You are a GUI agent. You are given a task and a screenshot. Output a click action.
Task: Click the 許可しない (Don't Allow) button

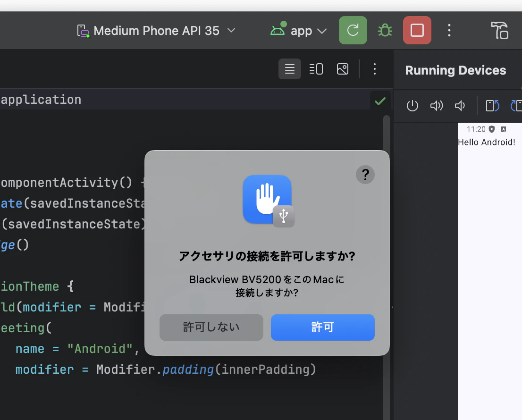[211, 327]
